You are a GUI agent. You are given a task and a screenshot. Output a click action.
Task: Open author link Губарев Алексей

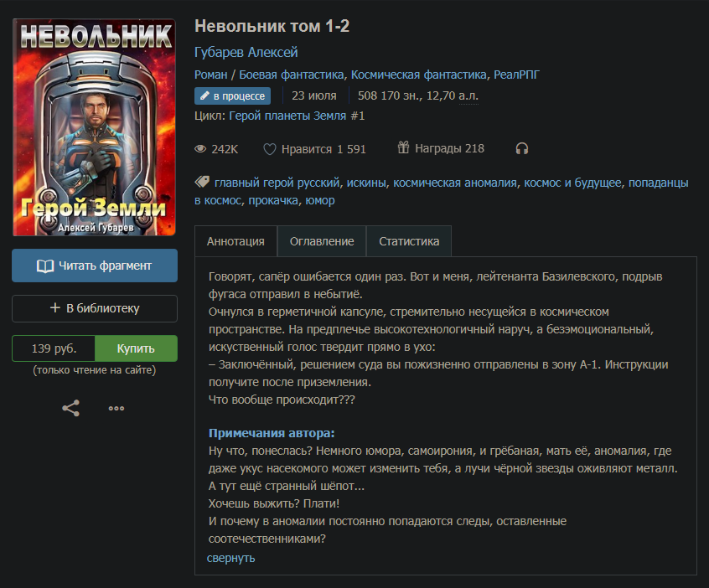click(246, 52)
